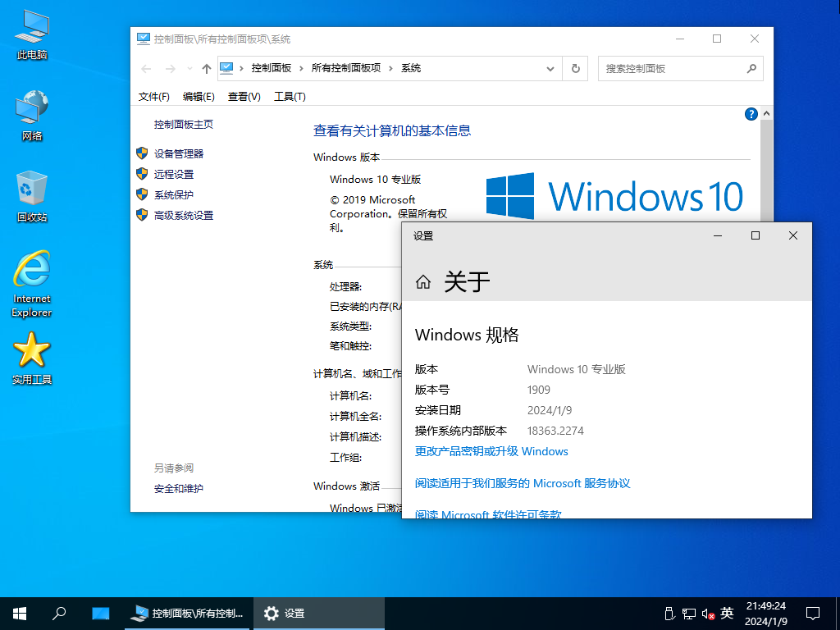Open the 实用工具 star icon

tap(32, 358)
